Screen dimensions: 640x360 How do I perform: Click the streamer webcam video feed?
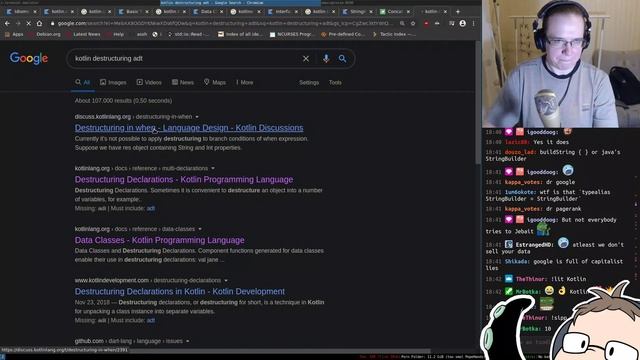(561, 64)
